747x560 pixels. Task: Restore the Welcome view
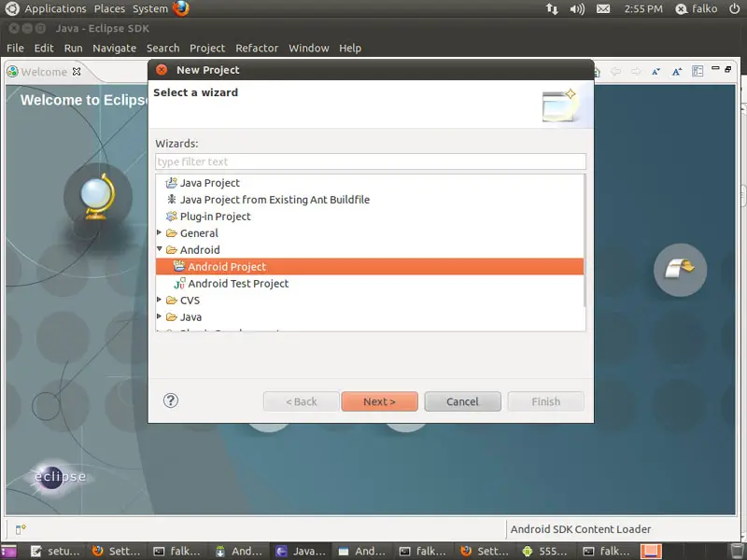click(x=728, y=69)
